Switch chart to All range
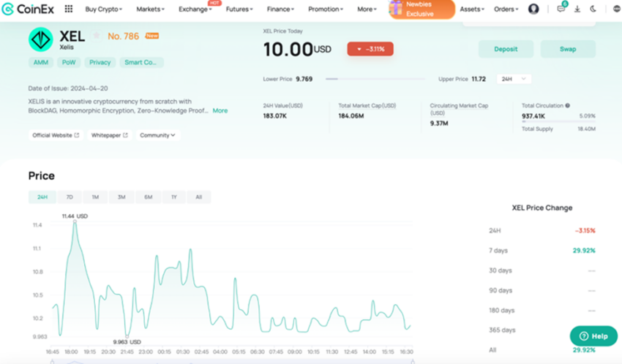This screenshot has width=622, height=364. 199,197
